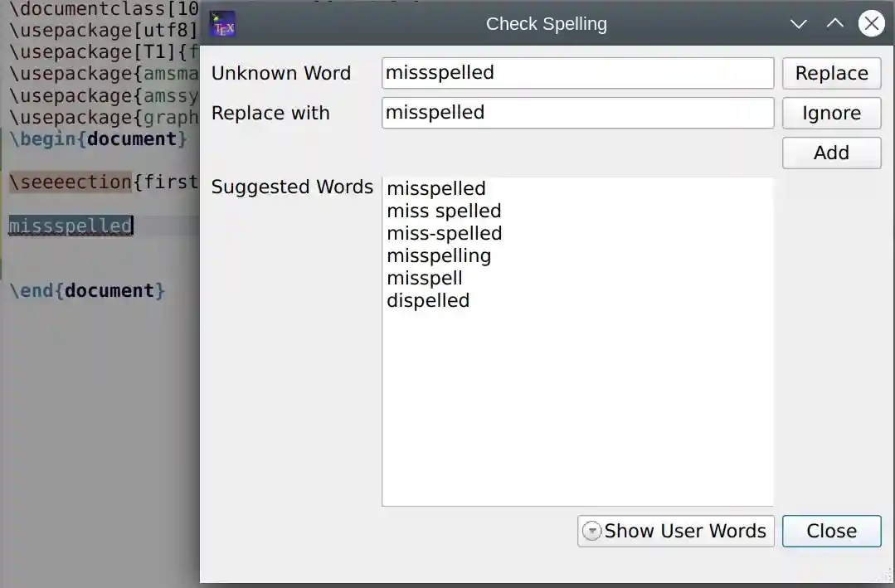Click inside the Unknown Word field
This screenshot has width=895, height=588.
[x=576, y=73]
